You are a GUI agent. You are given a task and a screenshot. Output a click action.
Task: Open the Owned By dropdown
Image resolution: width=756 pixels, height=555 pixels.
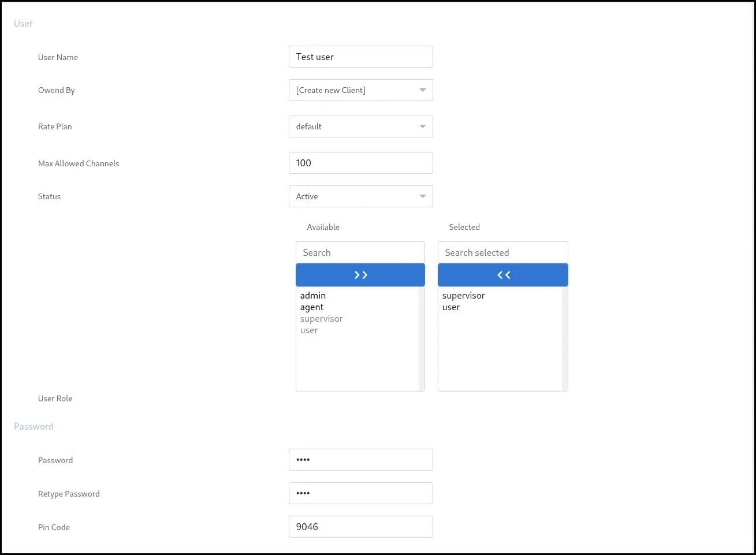(x=360, y=90)
